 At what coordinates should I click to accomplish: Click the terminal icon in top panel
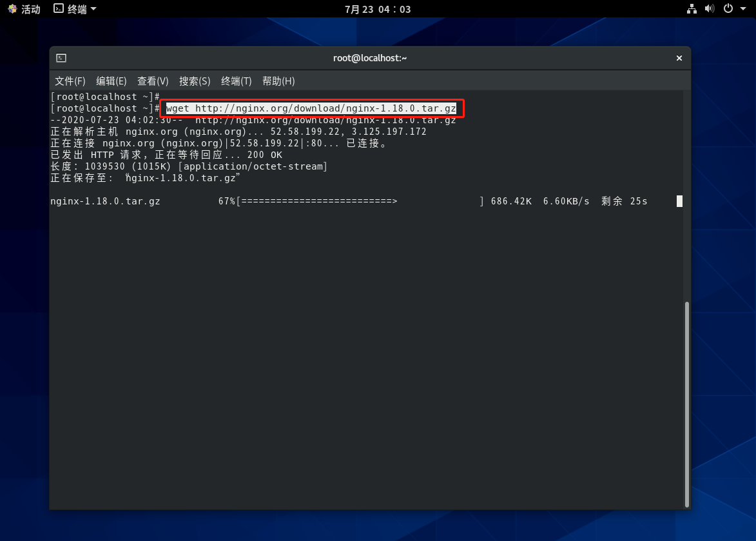59,9
